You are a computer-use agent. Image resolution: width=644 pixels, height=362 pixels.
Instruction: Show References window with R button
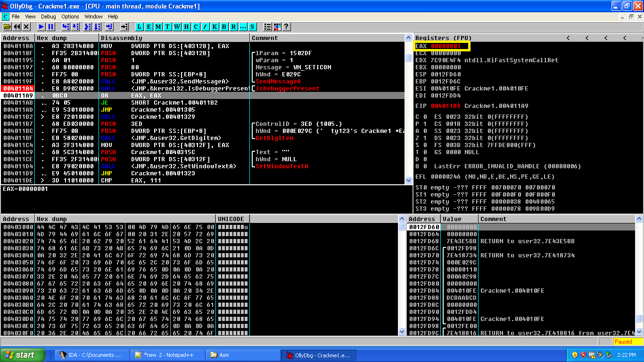tap(234, 27)
